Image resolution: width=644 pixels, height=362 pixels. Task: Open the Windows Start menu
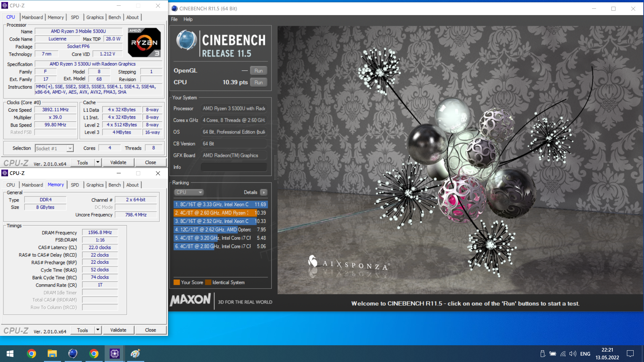[x=10, y=354]
